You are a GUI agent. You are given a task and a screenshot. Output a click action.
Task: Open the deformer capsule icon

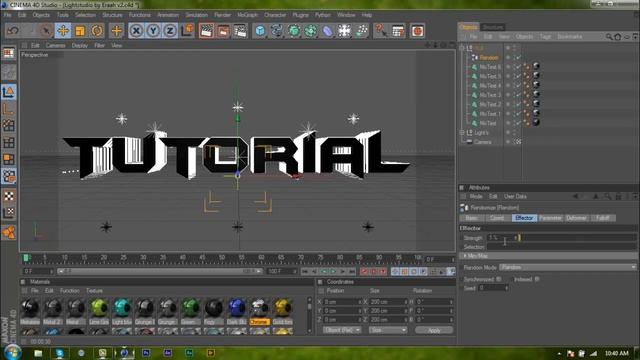pyautogui.click(x=327, y=31)
